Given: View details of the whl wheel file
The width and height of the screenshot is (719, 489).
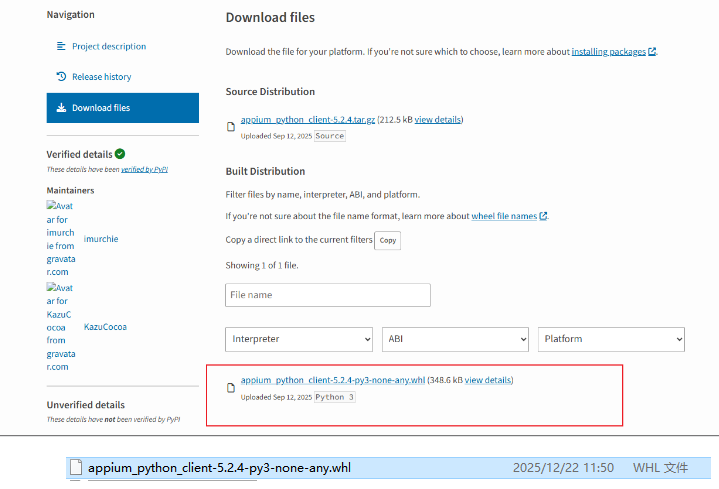Looking at the screenshot, I should coord(488,380).
